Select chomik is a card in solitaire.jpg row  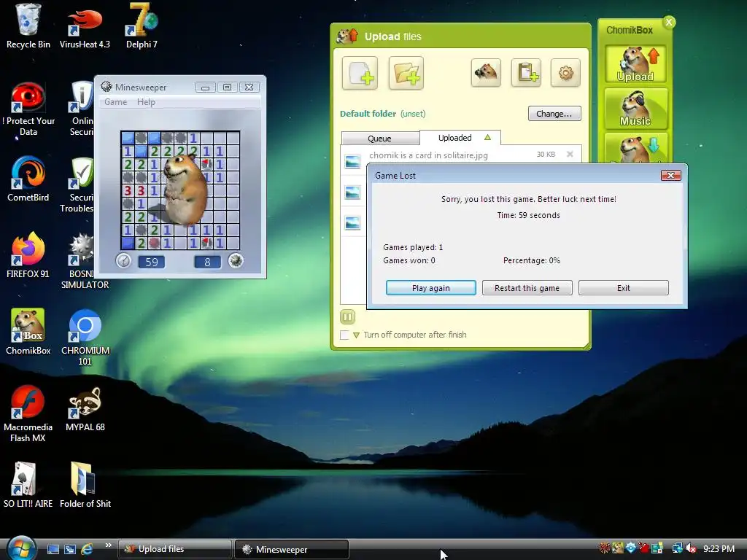coord(461,155)
